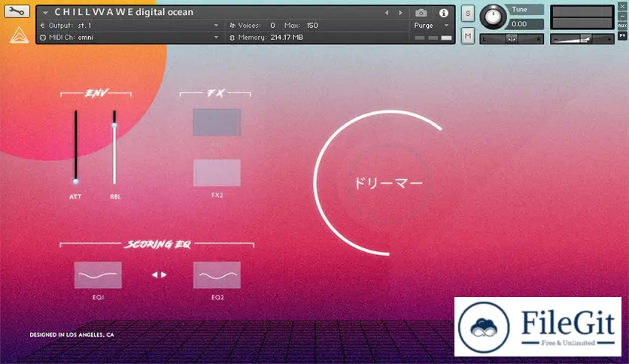Select the EQ1 scoring curve
Viewport: 629px width, 364px height.
(98, 275)
